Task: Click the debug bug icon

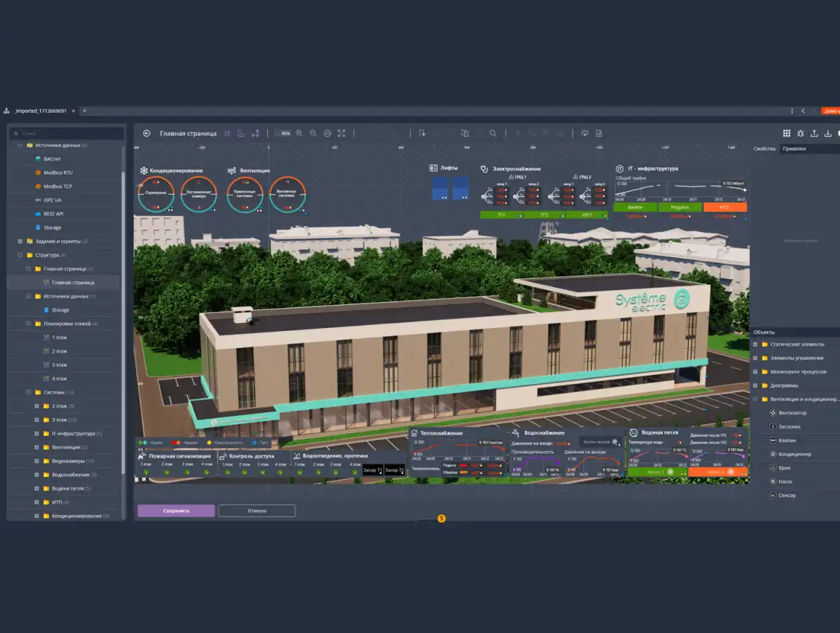Action: pos(800,133)
